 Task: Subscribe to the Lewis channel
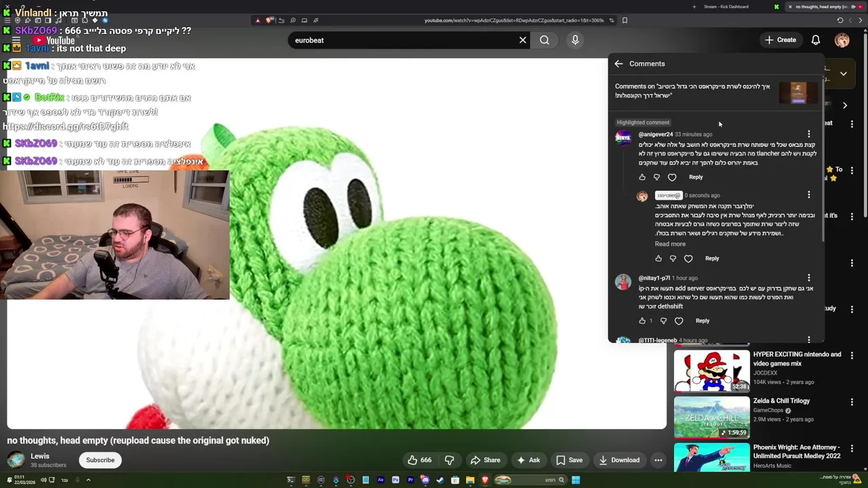coord(100,460)
